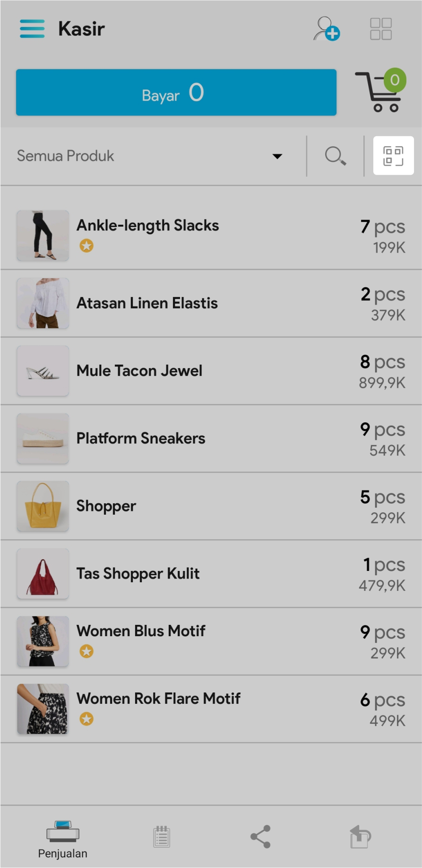This screenshot has height=868, width=422.
Task: Tap the search magnifier icon
Action: [x=335, y=156]
